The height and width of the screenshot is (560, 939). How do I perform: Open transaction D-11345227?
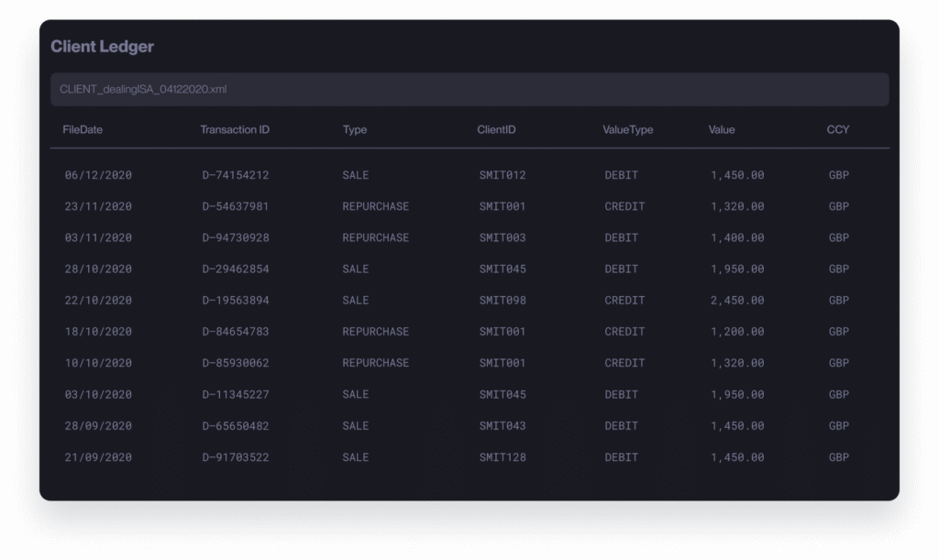pyautogui.click(x=236, y=394)
